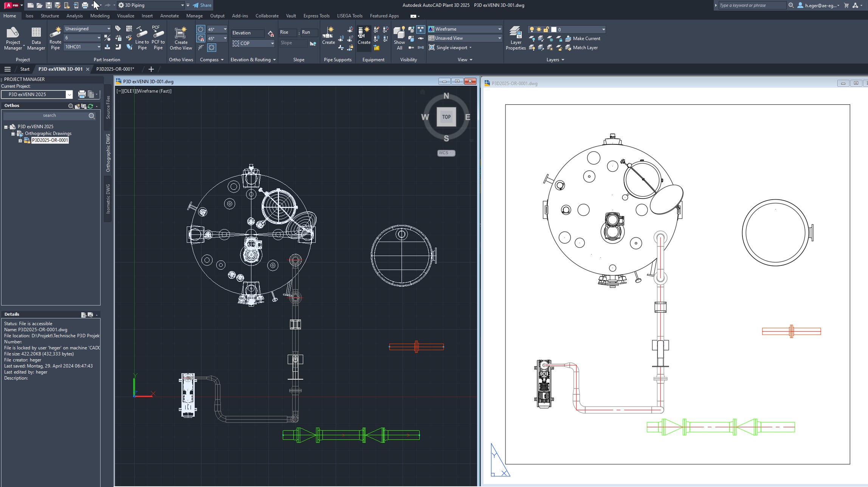Switch to the Isos ribbon tab

(29, 16)
